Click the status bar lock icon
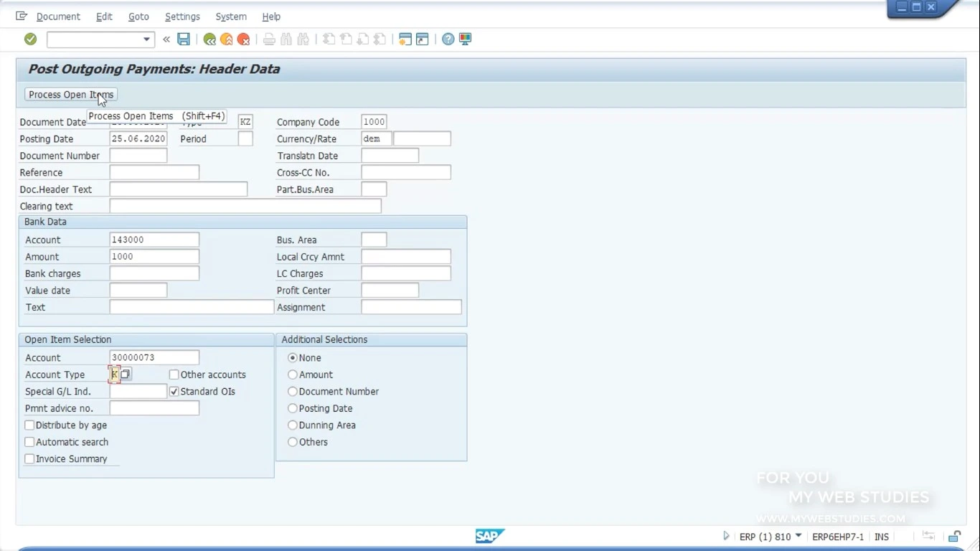980x551 pixels. 954,537
